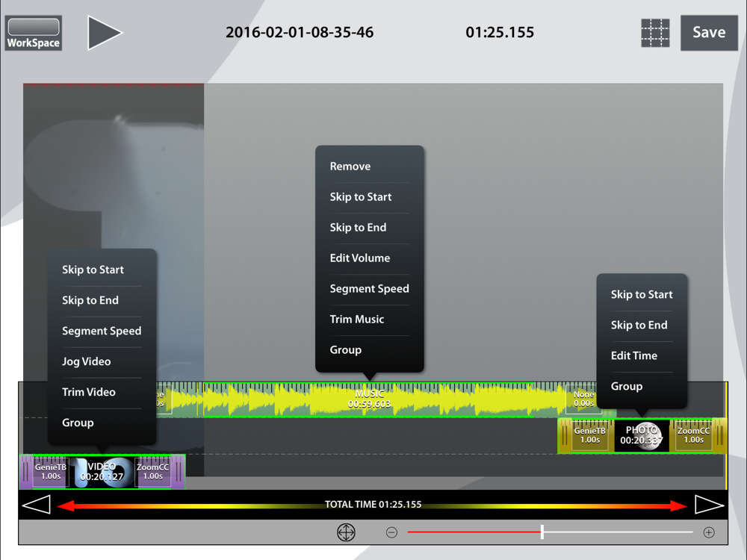
Task: Click the timeline zoom slider handle
Action: click(542, 532)
